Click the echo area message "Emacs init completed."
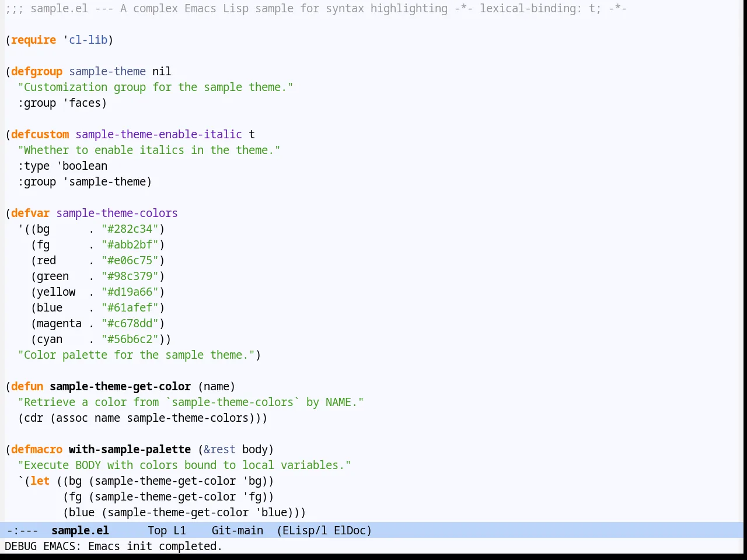Screen dimensions: 747x560 pyautogui.click(x=155, y=546)
